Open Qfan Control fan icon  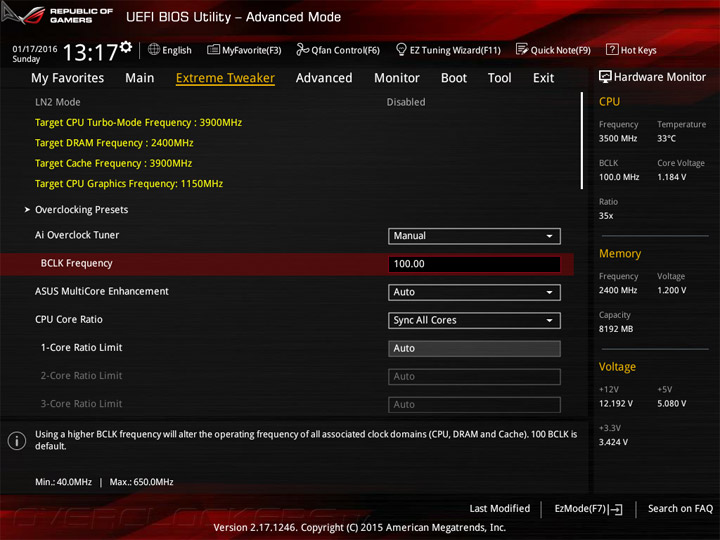click(x=302, y=49)
